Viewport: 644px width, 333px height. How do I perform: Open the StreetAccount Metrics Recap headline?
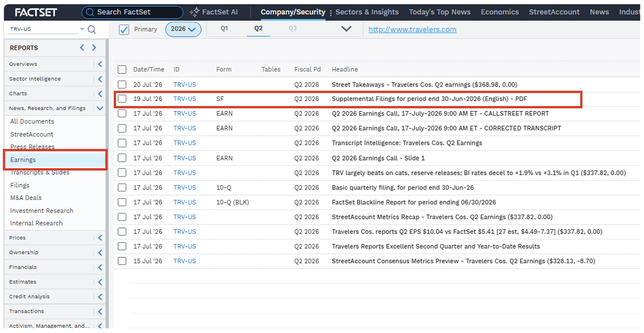click(x=442, y=217)
